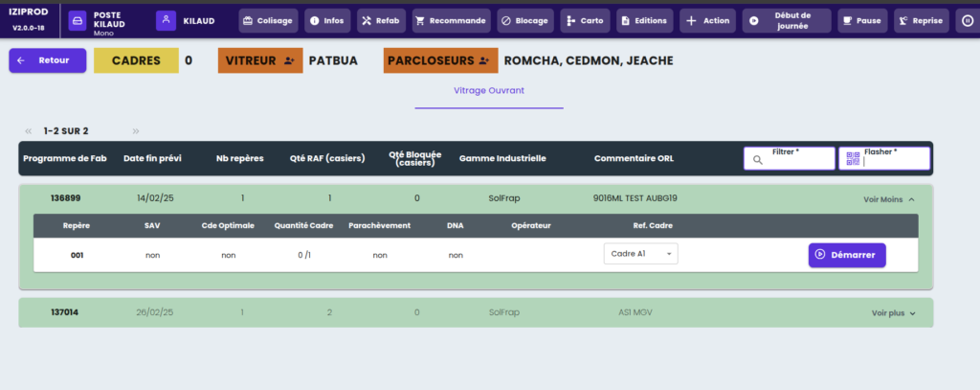Click the plus Action button

coord(708,20)
